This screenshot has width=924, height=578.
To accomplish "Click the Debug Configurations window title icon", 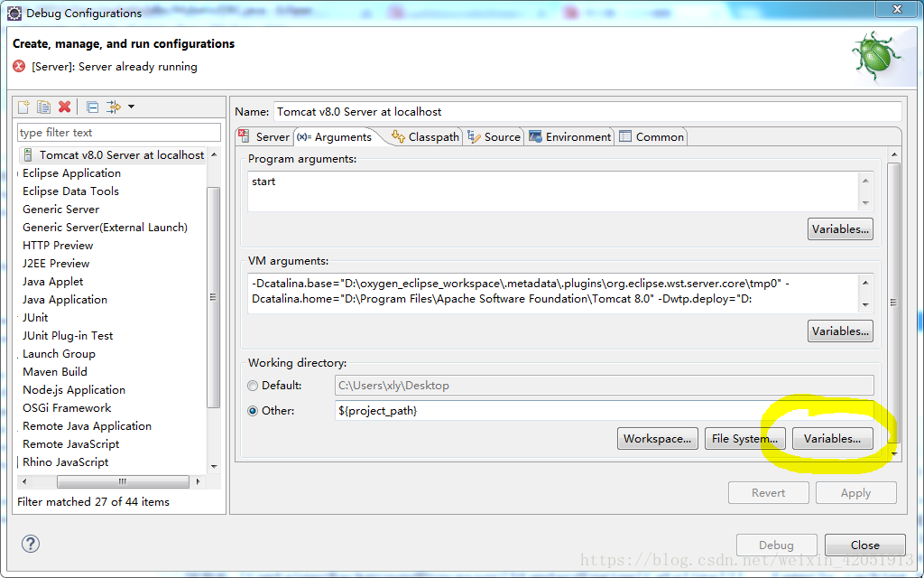I will (x=14, y=13).
